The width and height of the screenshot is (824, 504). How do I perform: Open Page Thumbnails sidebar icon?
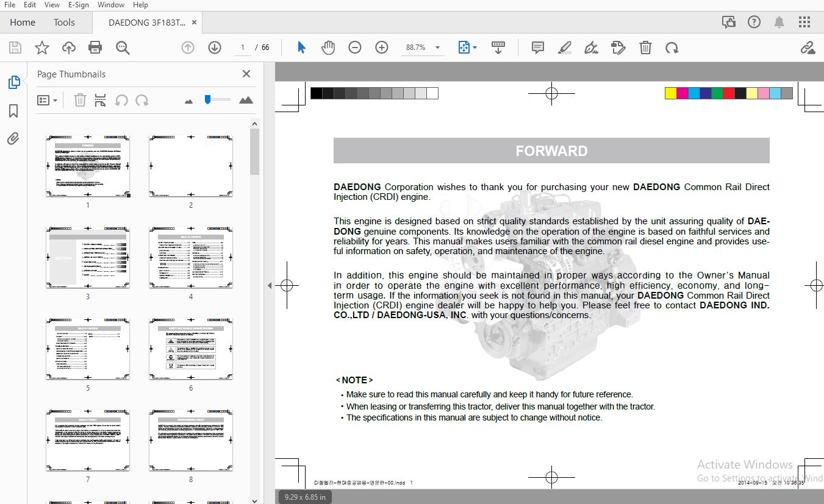pos(13,82)
